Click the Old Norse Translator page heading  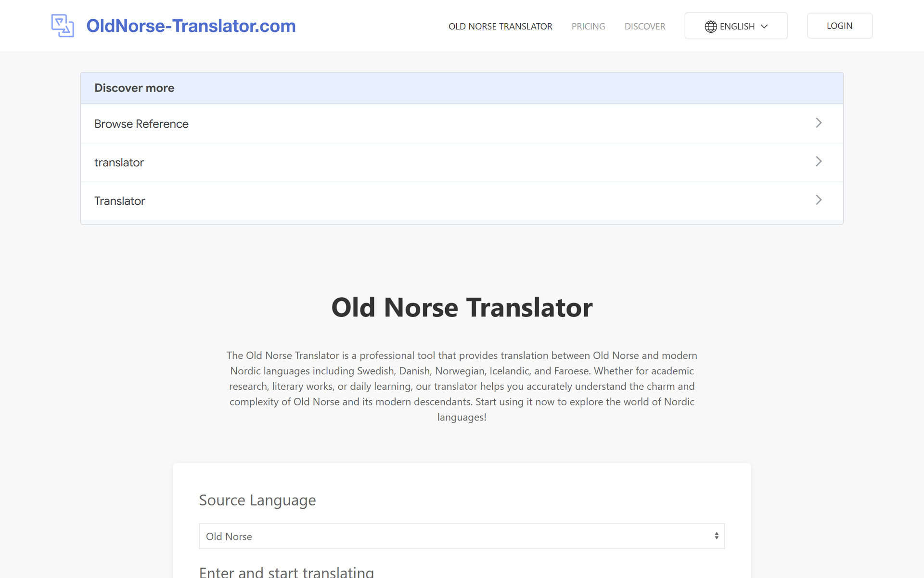point(462,307)
